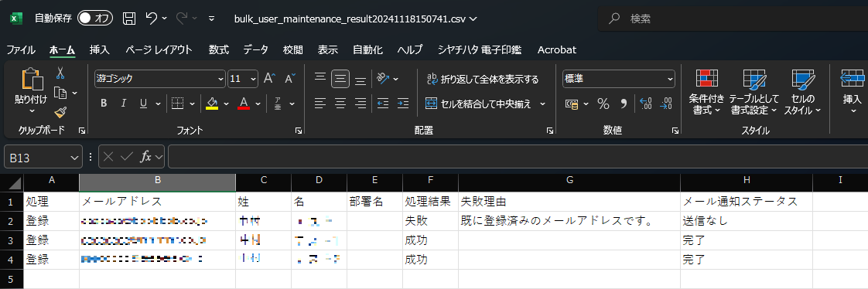Open the シヤチハタ 電子印鑑 tab
Image resolution: width=868 pixels, height=289 pixels.
click(x=480, y=49)
